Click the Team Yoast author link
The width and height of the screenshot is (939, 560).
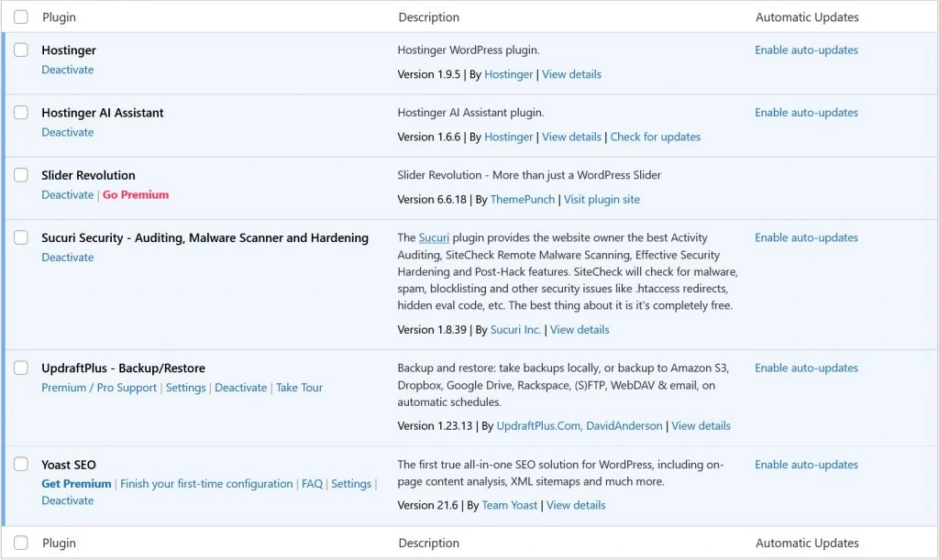tap(510, 505)
